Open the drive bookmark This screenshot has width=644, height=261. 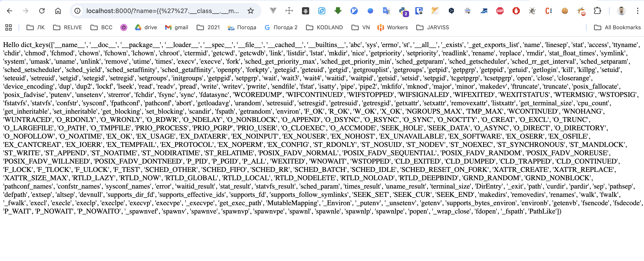(x=146, y=27)
